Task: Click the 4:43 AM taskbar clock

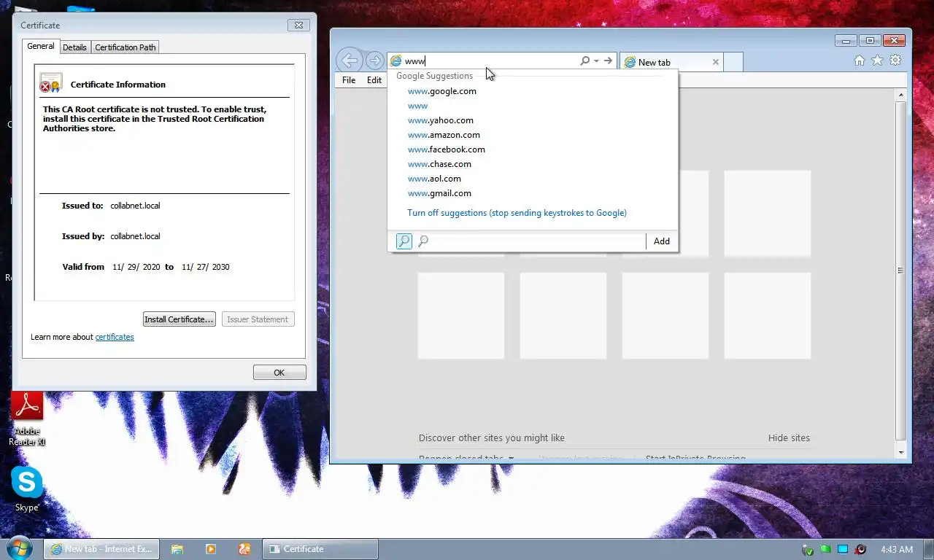Action: coord(897,549)
